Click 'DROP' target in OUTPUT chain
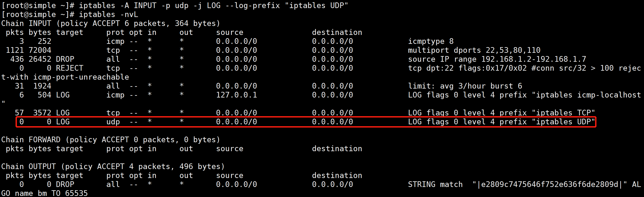 coord(65,185)
